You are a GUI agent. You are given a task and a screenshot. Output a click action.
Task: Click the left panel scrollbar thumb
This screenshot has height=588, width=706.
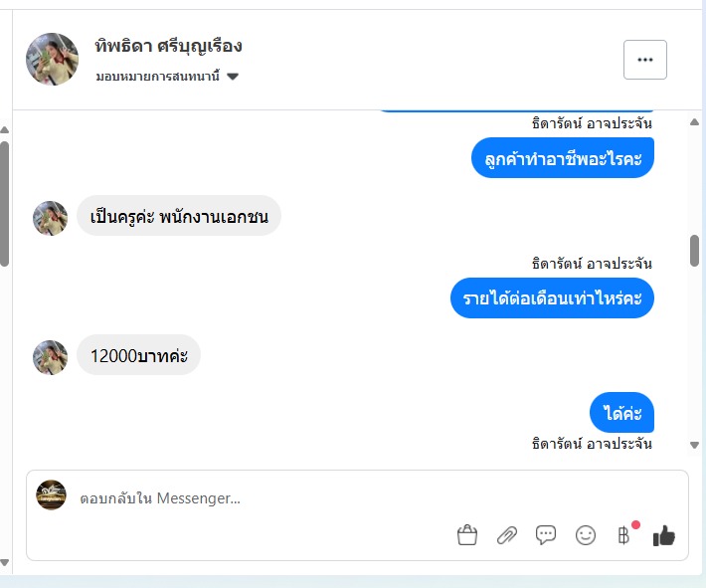(x=5, y=204)
